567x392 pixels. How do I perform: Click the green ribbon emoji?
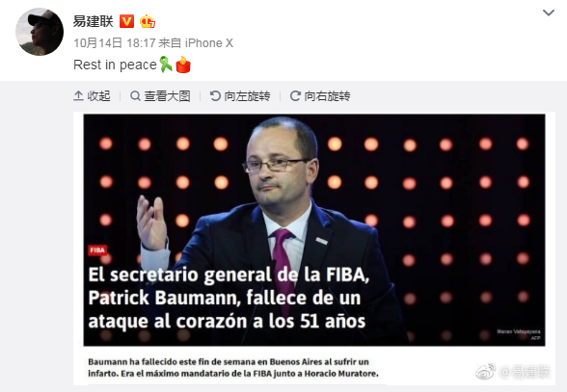point(166,65)
